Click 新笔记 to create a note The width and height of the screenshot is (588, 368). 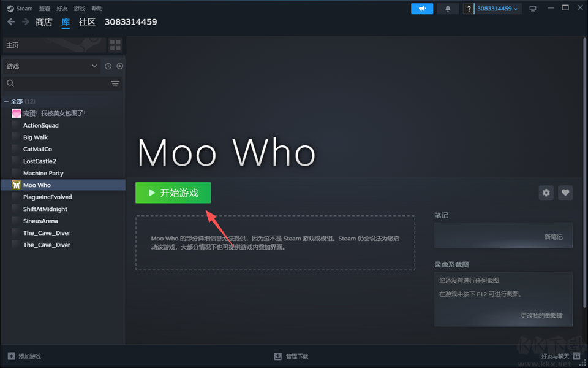pyautogui.click(x=554, y=237)
